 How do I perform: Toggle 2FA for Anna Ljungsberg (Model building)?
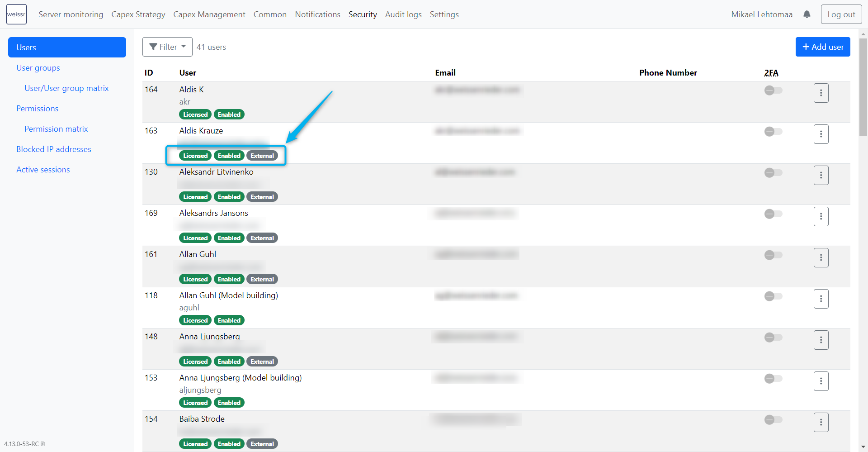tap(773, 379)
